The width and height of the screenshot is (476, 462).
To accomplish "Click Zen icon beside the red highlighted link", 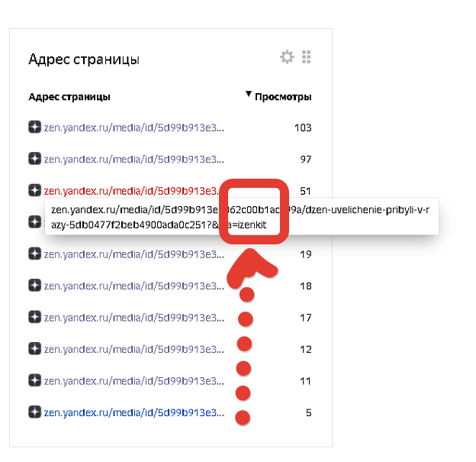I will pyautogui.click(x=34, y=190).
